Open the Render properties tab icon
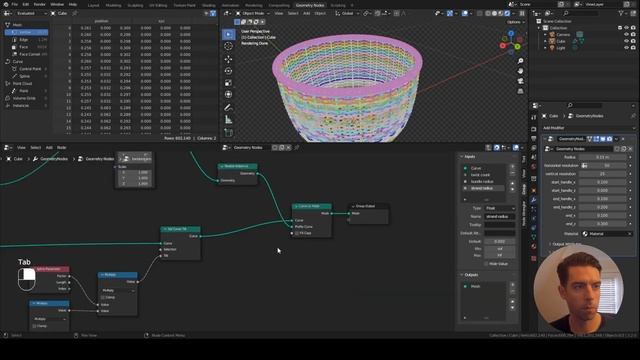This screenshot has width=640, height=360. tap(533, 129)
